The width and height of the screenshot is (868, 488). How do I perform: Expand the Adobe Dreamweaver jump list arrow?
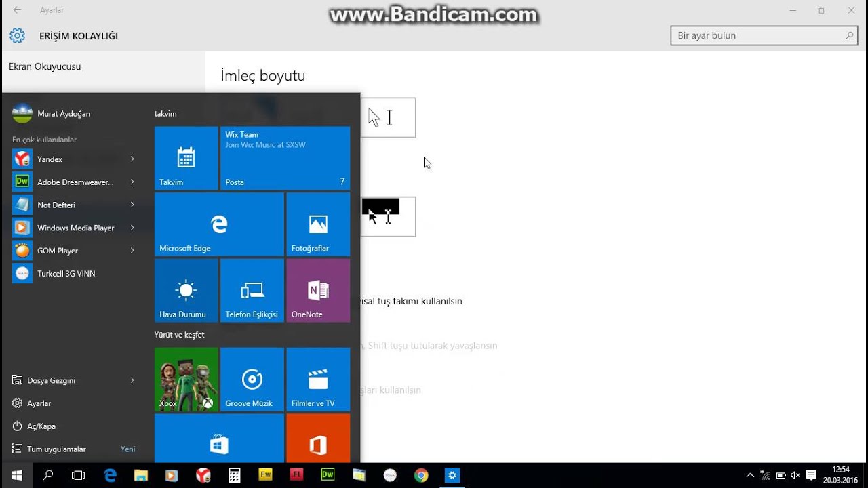click(x=132, y=182)
